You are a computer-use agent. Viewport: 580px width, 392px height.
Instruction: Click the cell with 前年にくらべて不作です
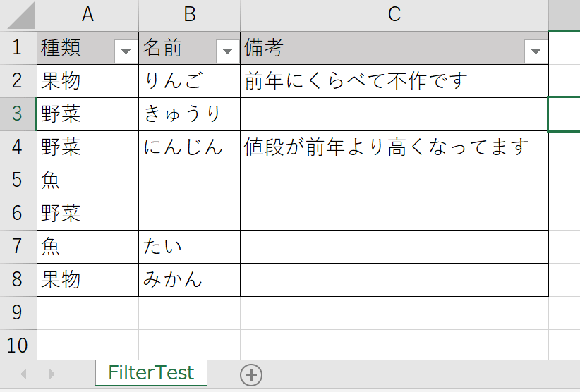[x=394, y=81]
